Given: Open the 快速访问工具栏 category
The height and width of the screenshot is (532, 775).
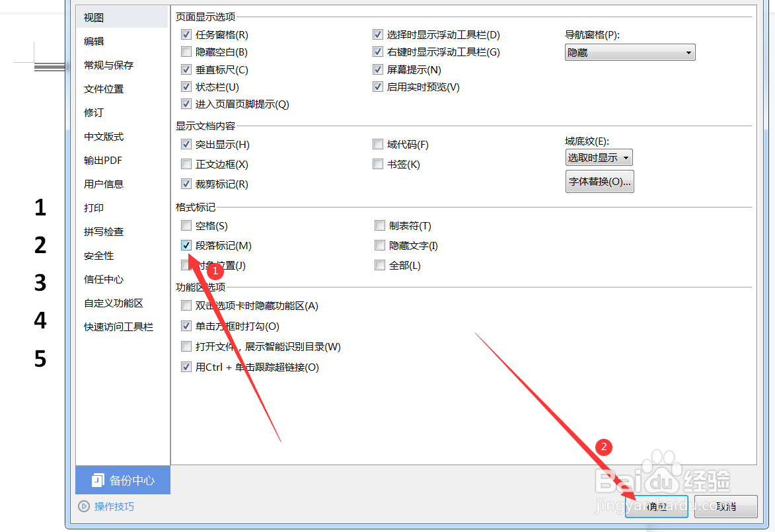Looking at the screenshot, I should pos(119,327).
